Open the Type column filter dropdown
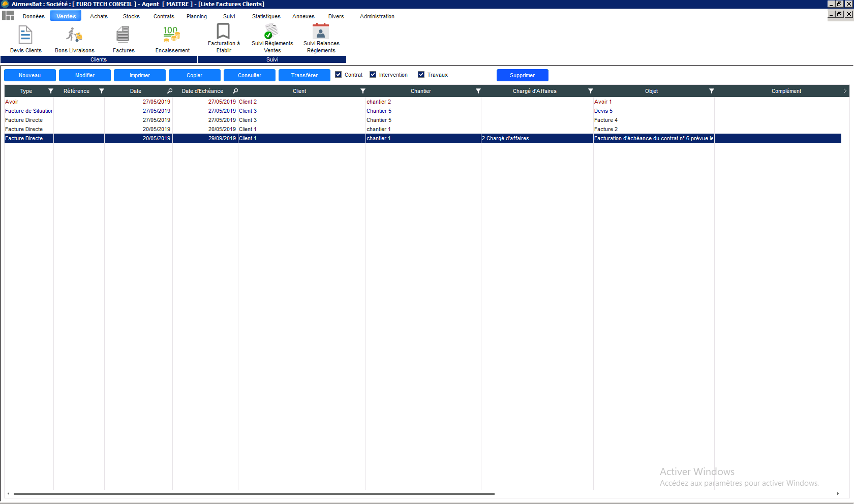 pyautogui.click(x=51, y=91)
